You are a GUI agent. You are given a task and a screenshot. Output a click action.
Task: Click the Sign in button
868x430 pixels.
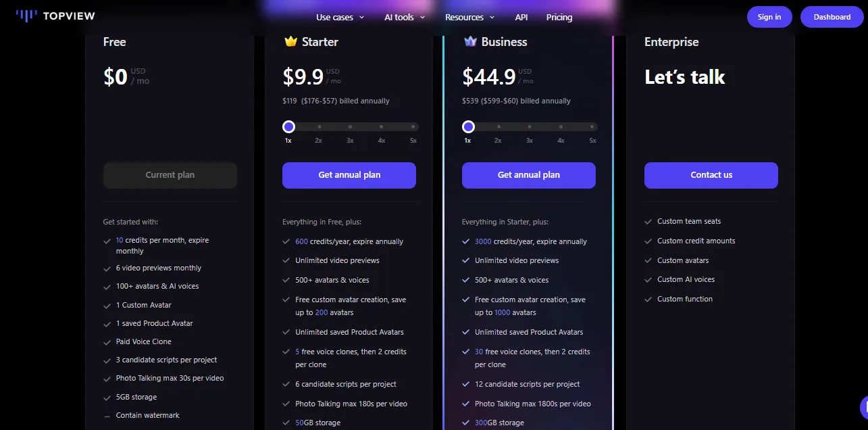(x=769, y=16)
